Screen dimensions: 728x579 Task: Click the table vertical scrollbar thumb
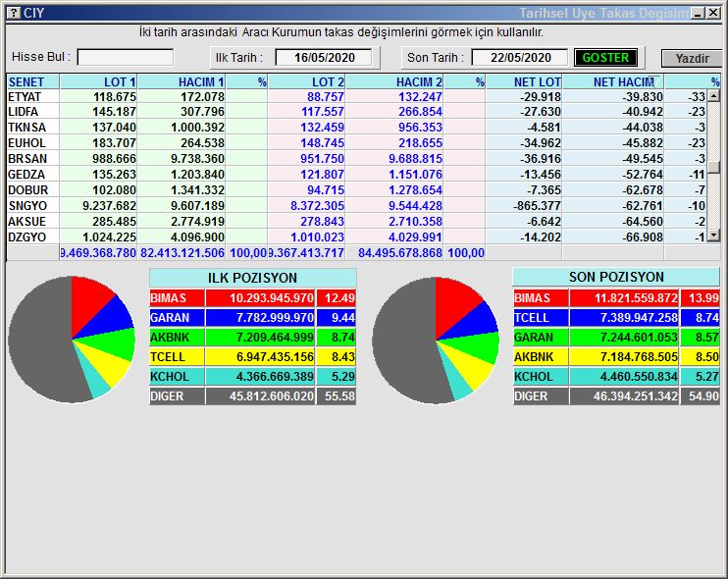tap(713, 167)
